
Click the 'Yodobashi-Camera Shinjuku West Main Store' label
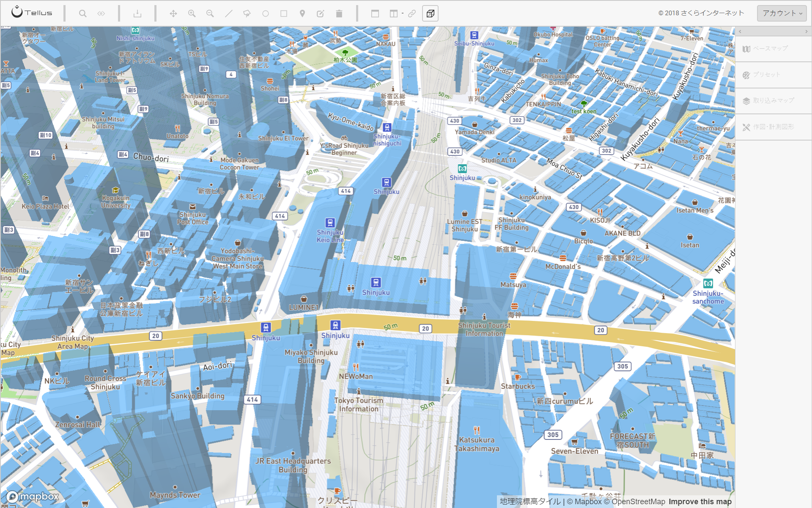click(238, 259)
